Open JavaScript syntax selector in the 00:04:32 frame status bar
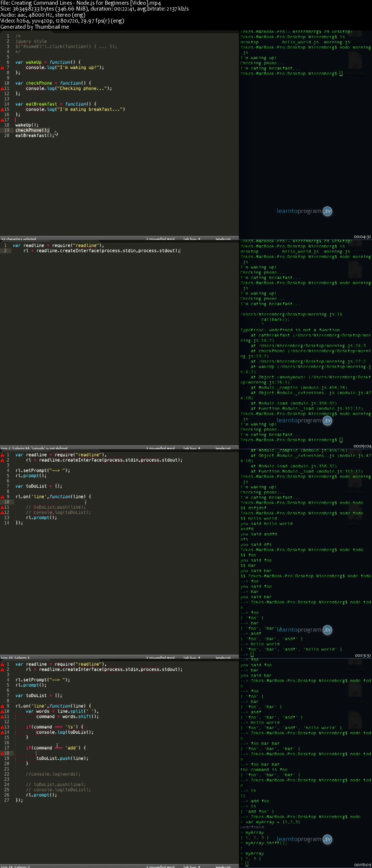The height and width of the screenshot is (868, 372). [x=223, y=239]
